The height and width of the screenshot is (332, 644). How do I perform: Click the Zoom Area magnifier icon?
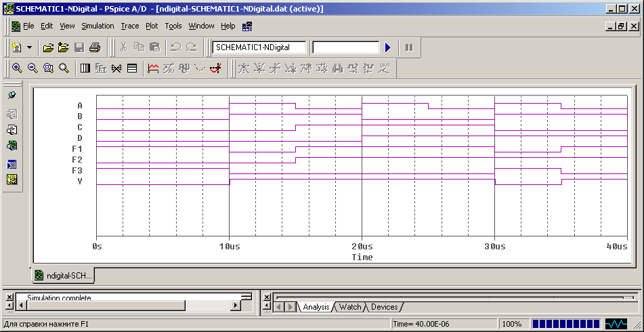[48, 68]
